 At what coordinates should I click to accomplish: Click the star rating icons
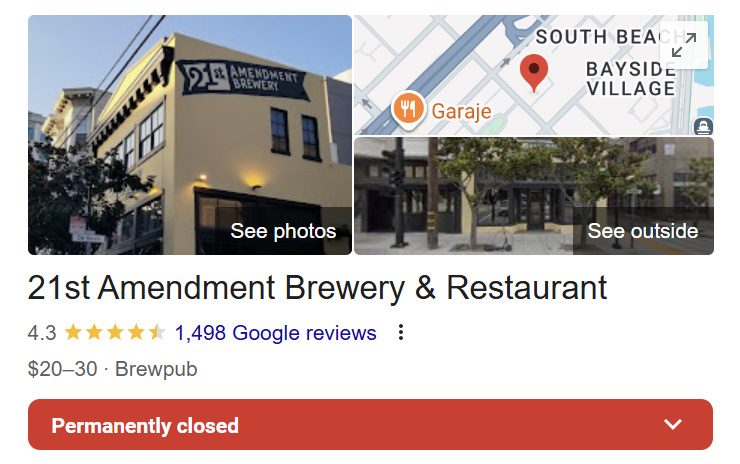(115, 333)
